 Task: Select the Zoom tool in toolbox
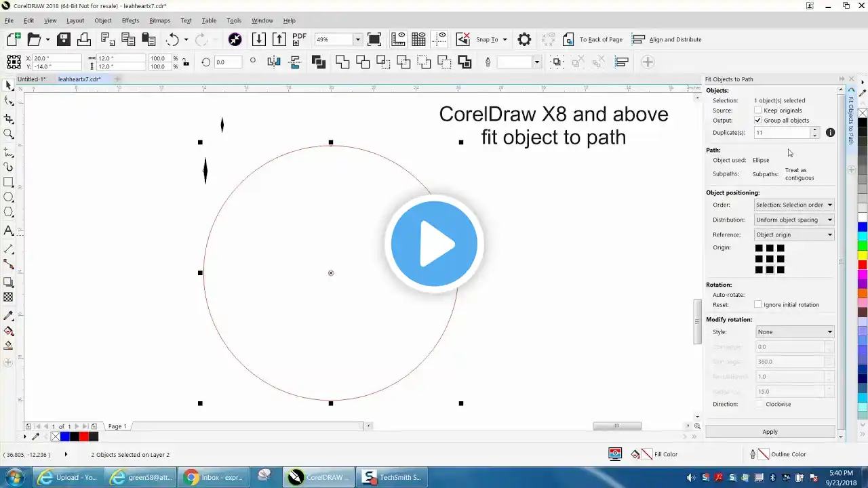coord(9,134)
